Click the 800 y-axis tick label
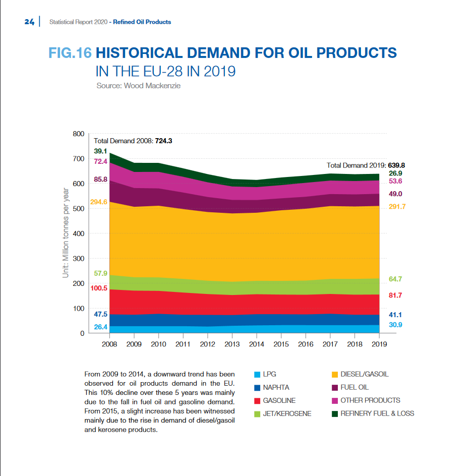476x476 pixels. (78, 134)
